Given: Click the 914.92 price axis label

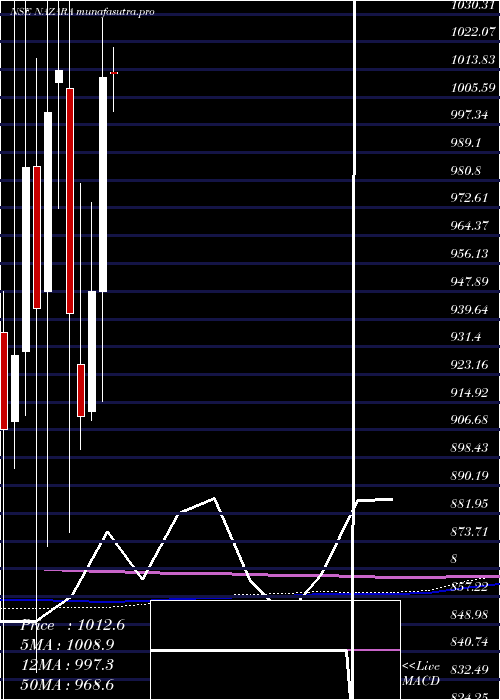Looking at the screenshot, I should (469, 392).
